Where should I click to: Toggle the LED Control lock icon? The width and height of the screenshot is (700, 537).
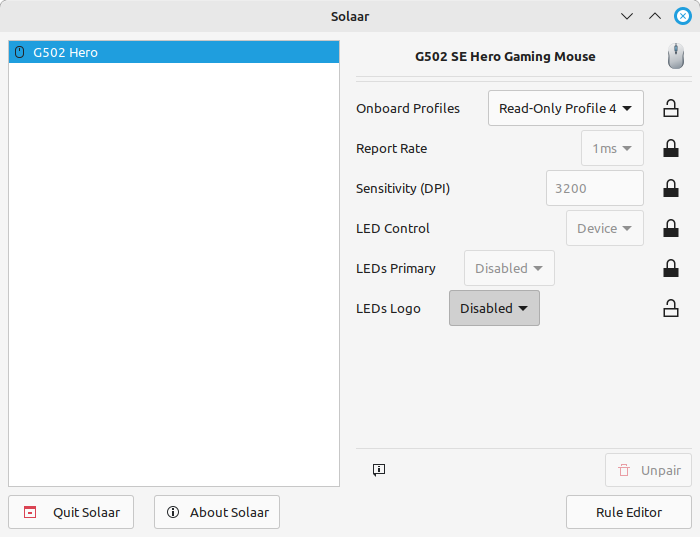tap(671, 228)
